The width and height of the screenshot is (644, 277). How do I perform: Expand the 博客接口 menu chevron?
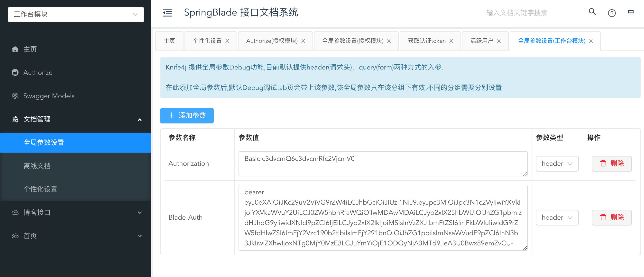point(140,213)
